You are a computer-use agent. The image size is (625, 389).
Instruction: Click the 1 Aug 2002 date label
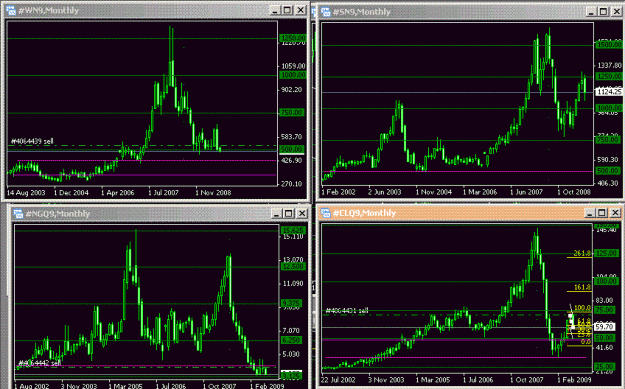31,386
